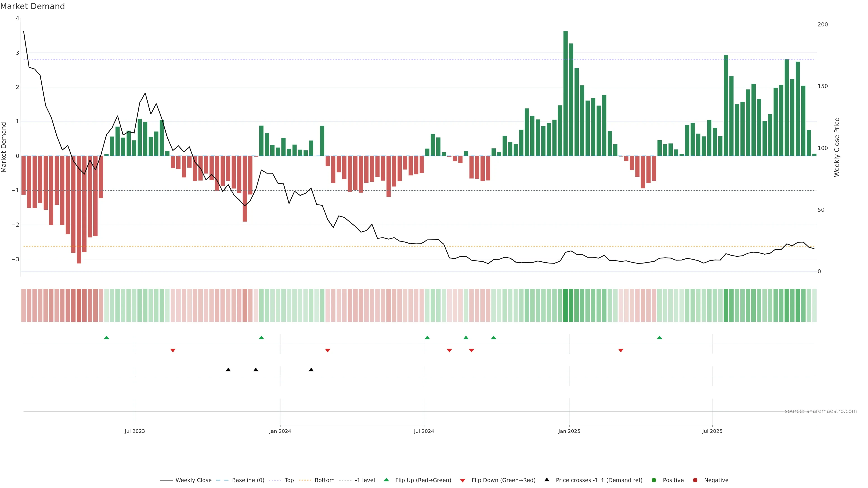868x488 pixels.
Task: Click the Jan 2024 x-axis label
Action: (x=280, y=431)
